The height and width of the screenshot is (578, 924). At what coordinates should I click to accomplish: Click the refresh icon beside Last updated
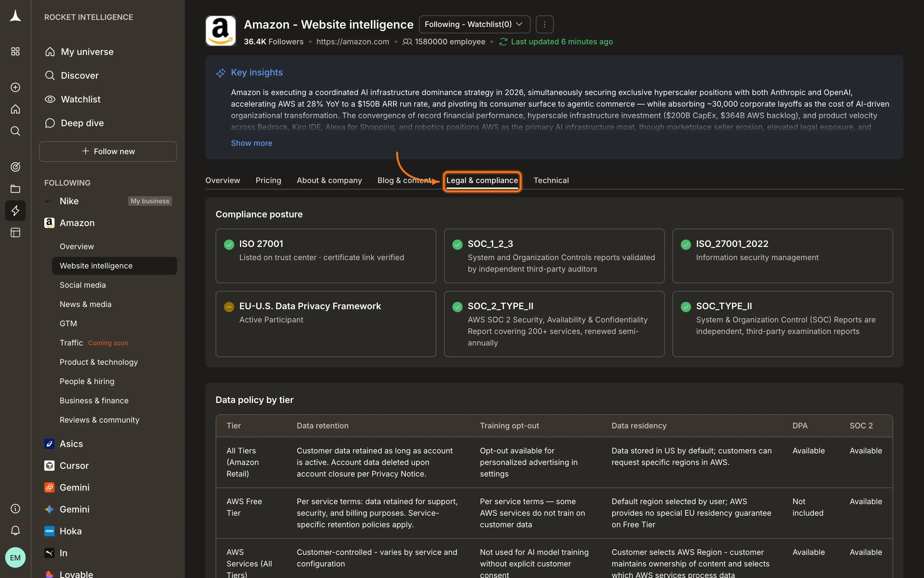[x=503, y=42]
